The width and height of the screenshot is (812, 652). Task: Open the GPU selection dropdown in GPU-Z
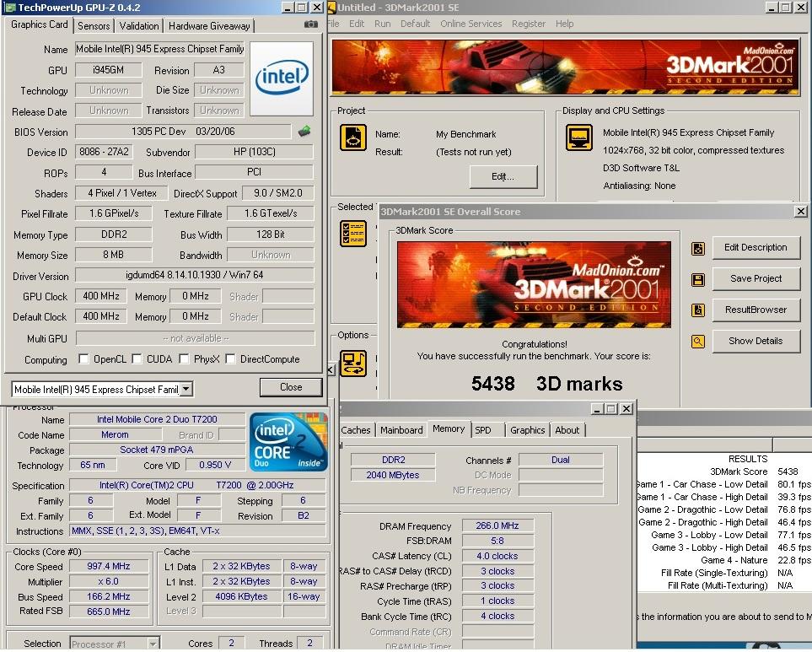(x=186, y=389)
